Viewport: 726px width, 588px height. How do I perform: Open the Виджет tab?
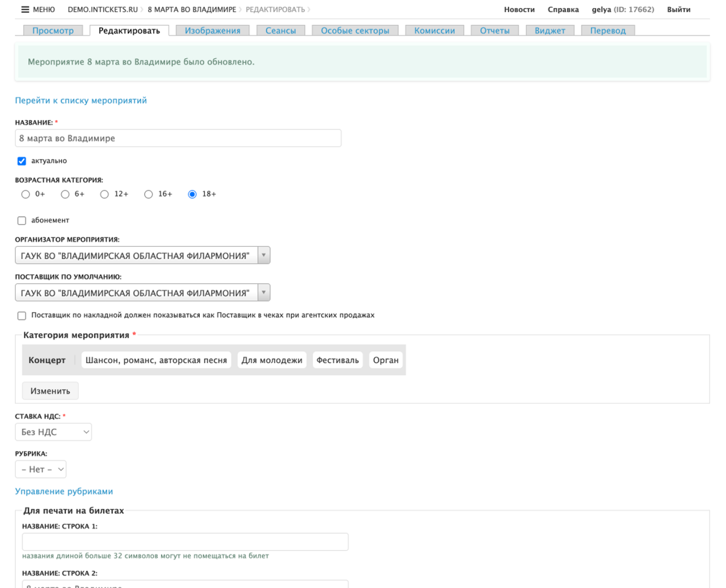click(550, 31)
